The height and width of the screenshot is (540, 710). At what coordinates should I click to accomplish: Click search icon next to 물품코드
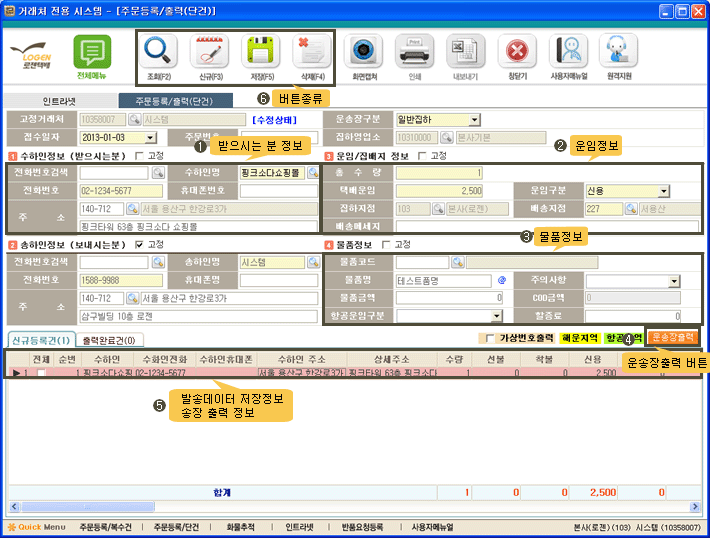coord(458,262)
